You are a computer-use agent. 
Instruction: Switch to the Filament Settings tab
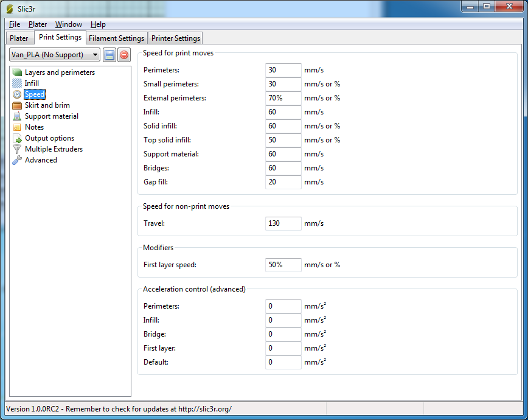116,38
